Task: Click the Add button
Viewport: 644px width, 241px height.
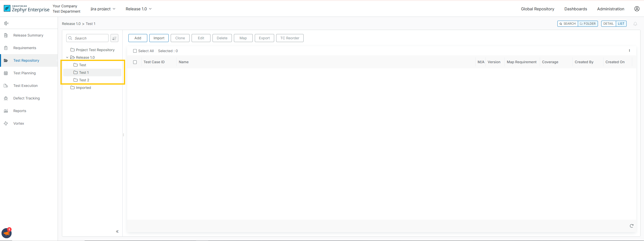Action: point(137,38)
